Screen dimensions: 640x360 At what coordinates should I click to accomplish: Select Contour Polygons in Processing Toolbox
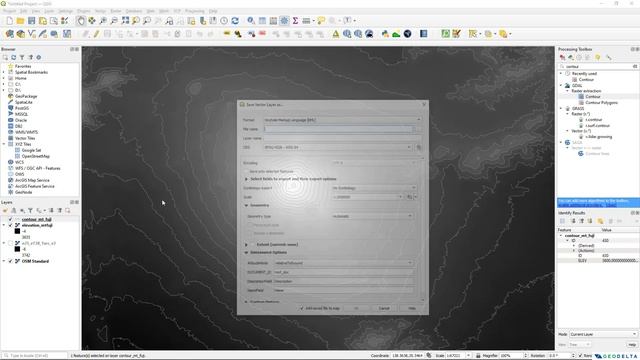point(601,103)
